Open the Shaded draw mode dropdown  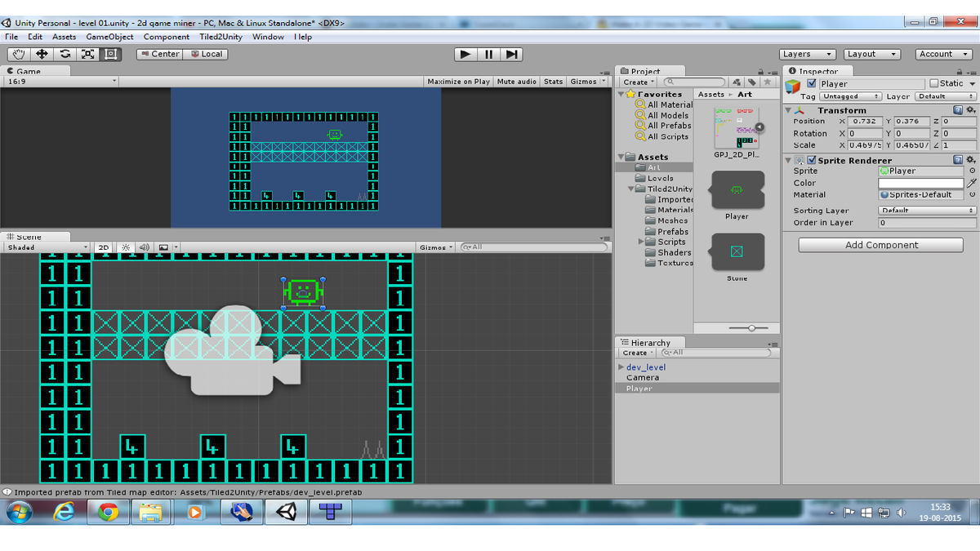coord(47,247)
